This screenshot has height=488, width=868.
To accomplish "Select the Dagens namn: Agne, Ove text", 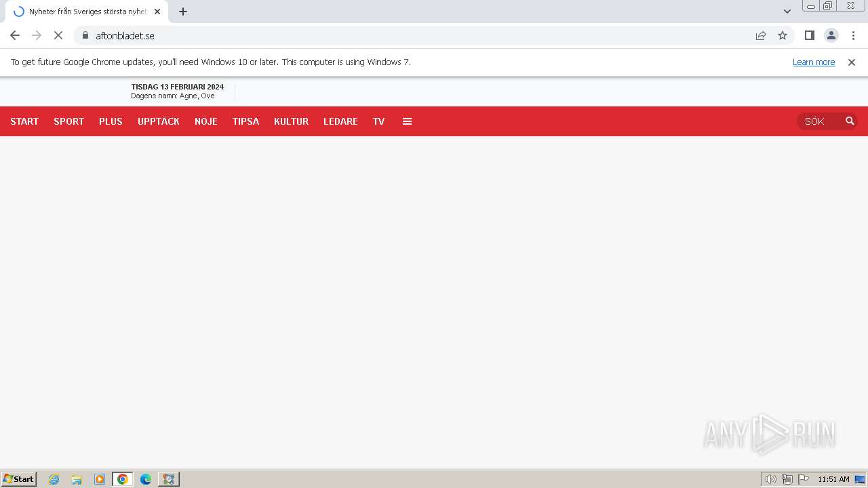I will click(173, 96).
